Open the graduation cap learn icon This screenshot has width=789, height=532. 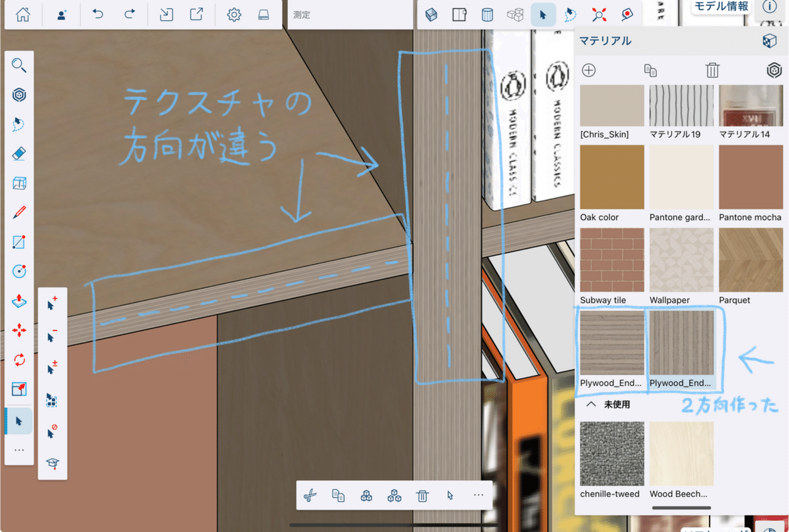click(x=52, y=464)
